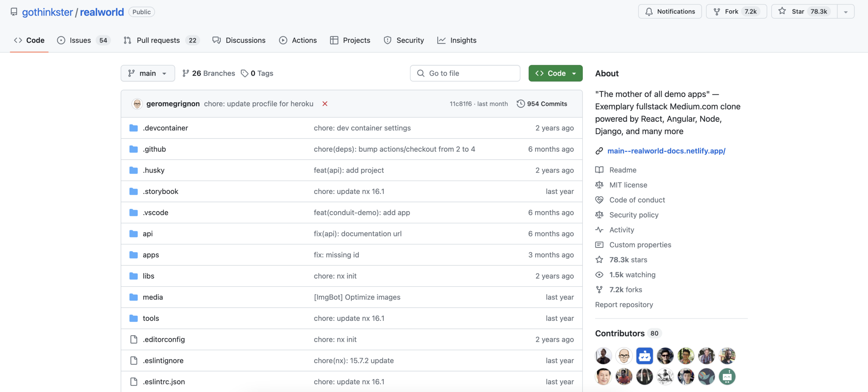868x392 pixels.
Task: Open the Pull requests tab
Action: click(161, 40)
